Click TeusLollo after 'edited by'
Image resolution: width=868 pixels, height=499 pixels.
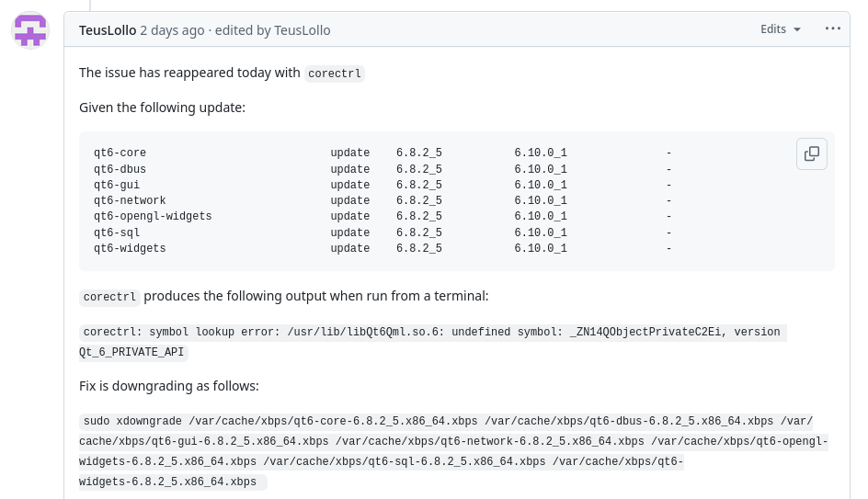click(302, 30)
